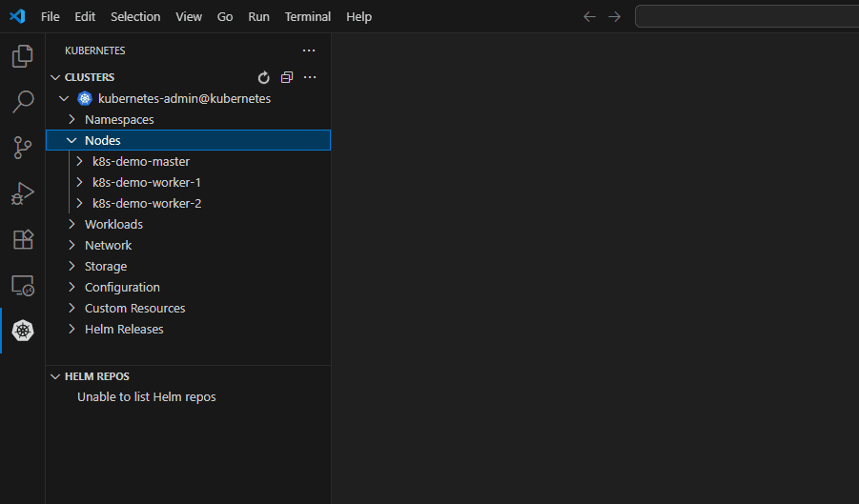Viewport: 859px width, 504px height.
Task: Open the Extensions view icon
Action: point(22,239)
